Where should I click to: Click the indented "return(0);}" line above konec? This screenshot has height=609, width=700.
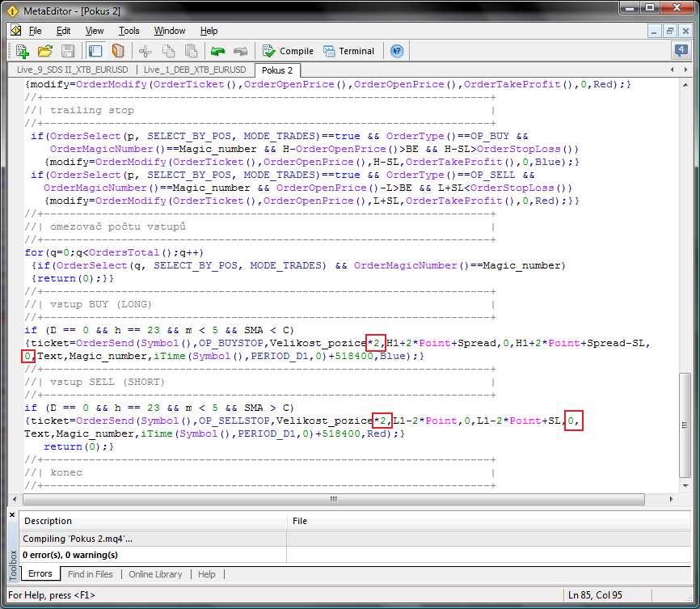[78, 446]
